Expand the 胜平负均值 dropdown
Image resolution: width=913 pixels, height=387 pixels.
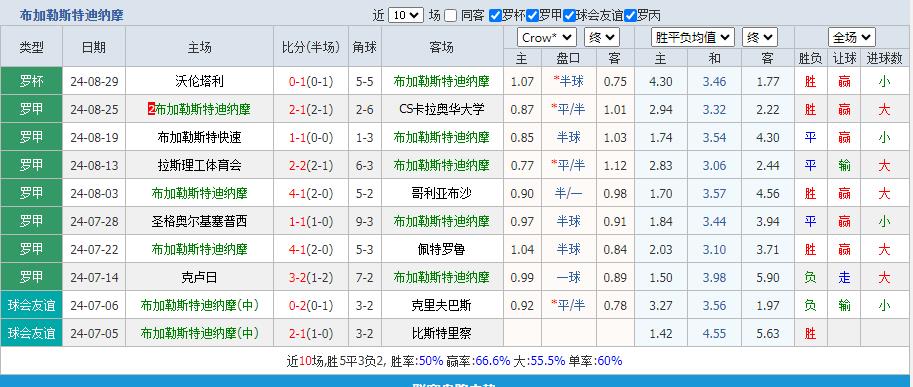click(x=692, y=38)
